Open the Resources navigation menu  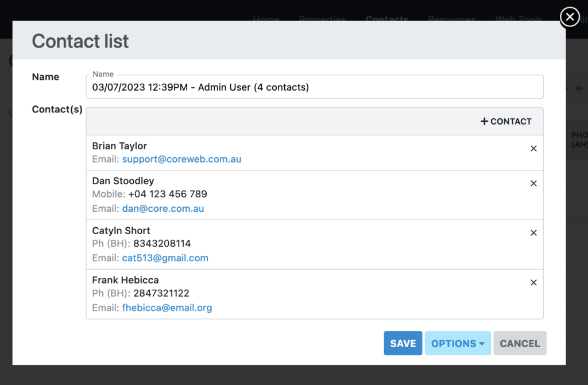451,19
